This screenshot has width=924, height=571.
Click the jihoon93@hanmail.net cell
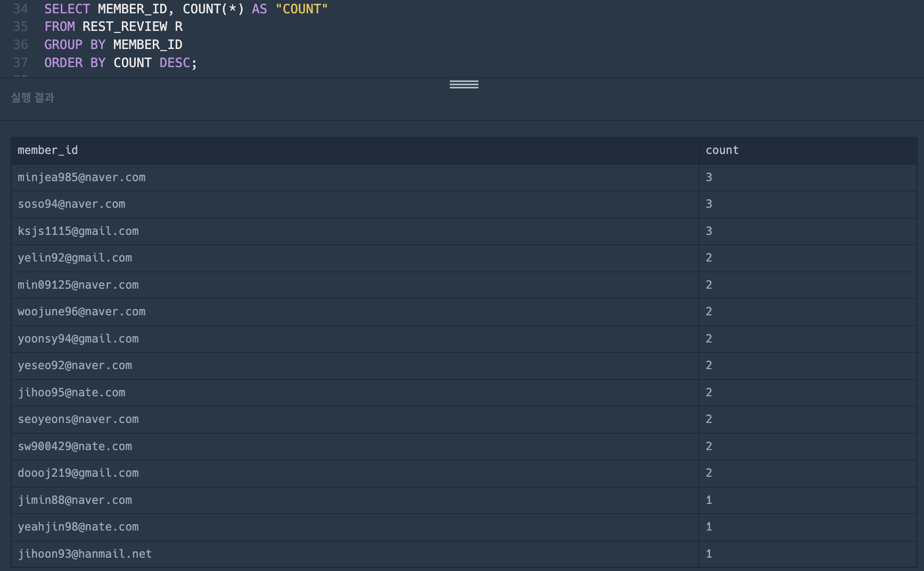click(85, 554)
